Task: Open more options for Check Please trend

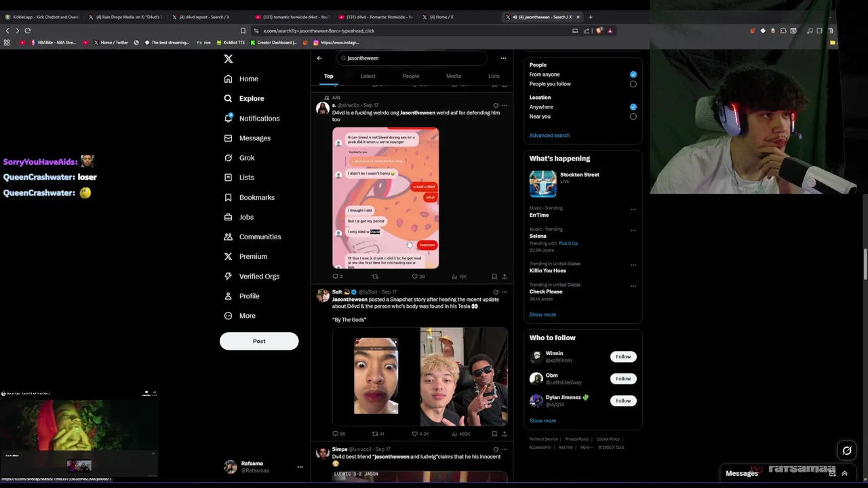Action: pyautogui.click(x=633, y=286)
